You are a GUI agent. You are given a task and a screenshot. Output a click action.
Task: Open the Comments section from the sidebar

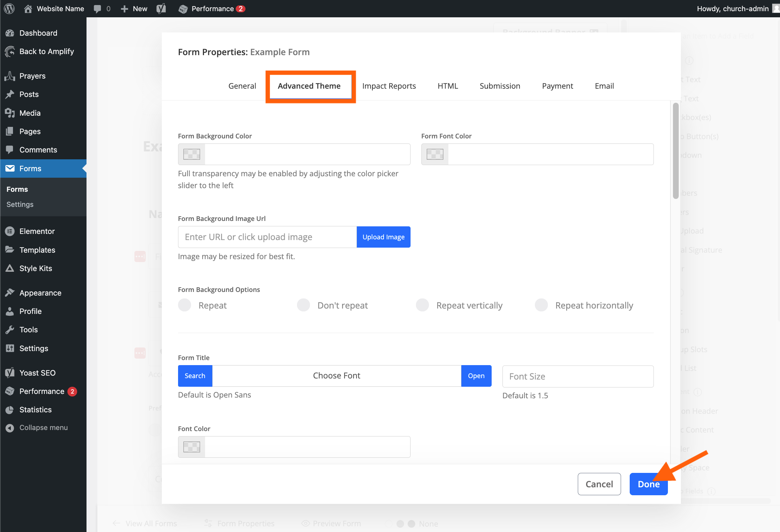38,150
